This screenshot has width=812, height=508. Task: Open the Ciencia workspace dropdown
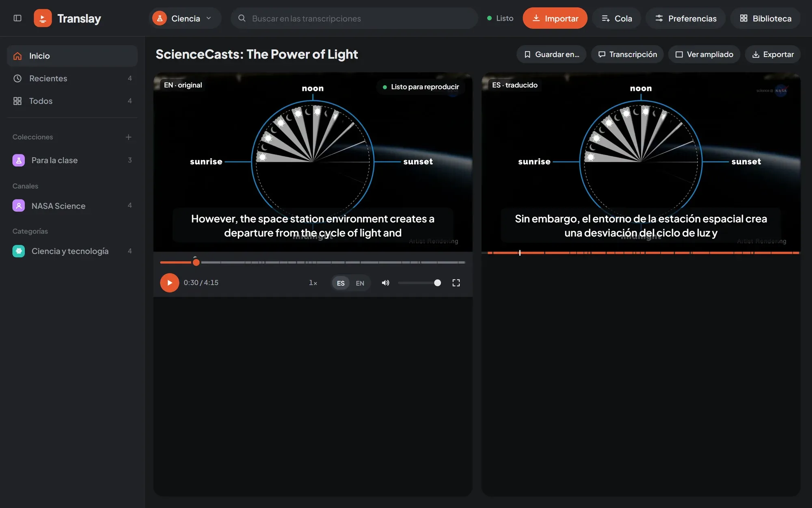pyautogui.click(x=185, y=18)
